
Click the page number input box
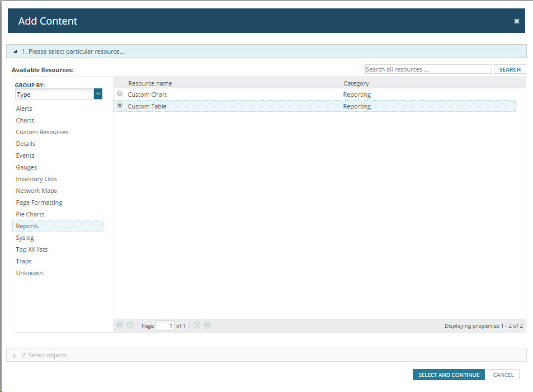[x=165, y=325]
